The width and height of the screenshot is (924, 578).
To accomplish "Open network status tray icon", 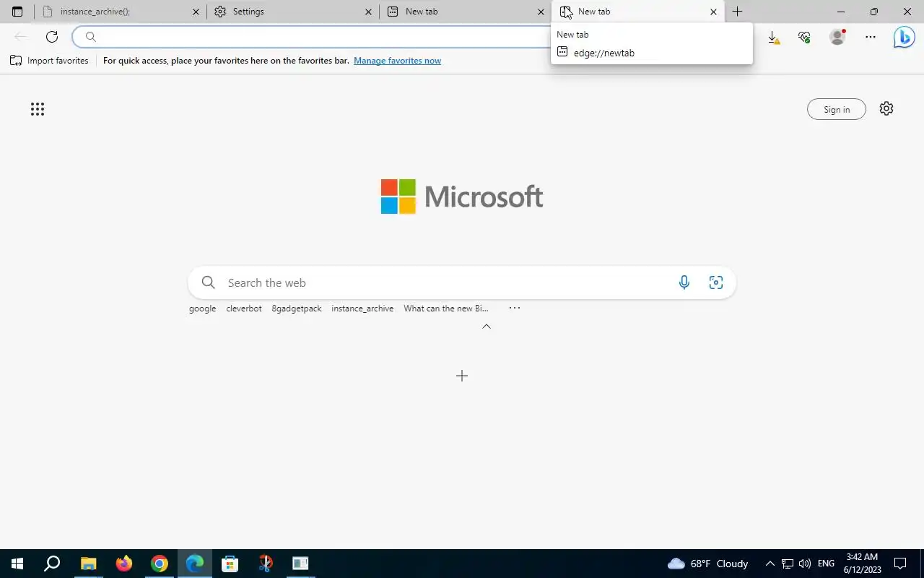I will click(788, 564).
